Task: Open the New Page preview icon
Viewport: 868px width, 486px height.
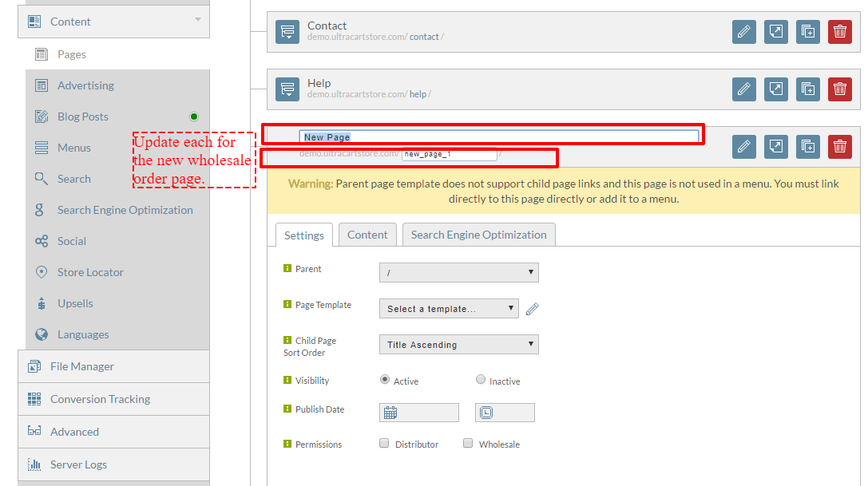Action: (775, 147)
